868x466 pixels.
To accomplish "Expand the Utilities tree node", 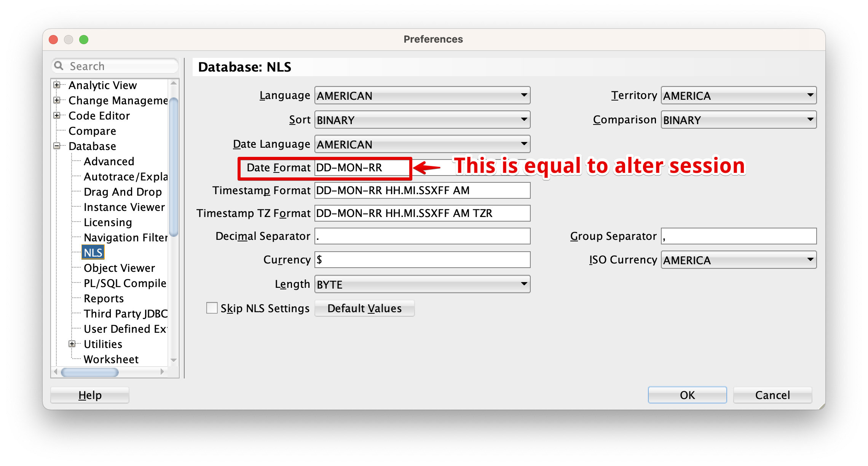I will tap(72, 344).
